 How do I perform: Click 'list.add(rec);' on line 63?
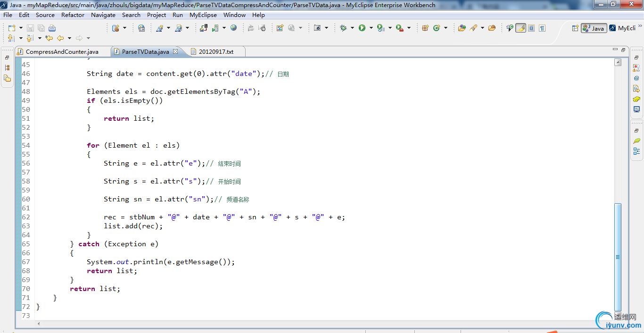(x=133, y=226)
